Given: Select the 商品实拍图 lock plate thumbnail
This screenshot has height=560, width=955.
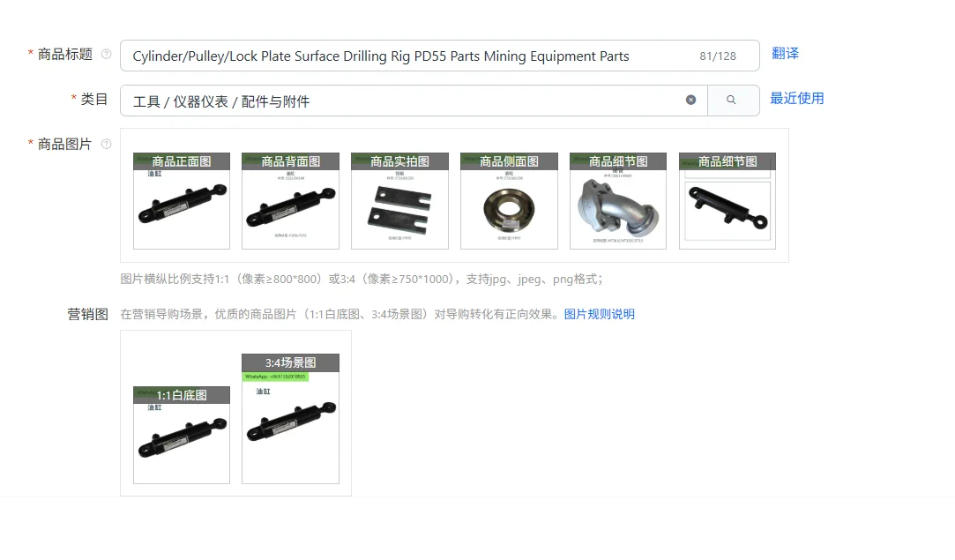Looking at the screenshot, I should tap(399, 201).
